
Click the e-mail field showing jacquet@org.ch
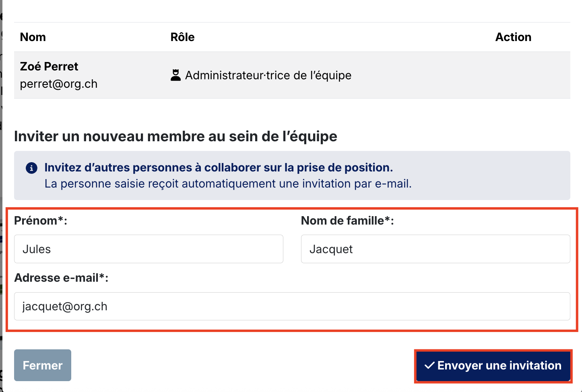click(292, 306)
